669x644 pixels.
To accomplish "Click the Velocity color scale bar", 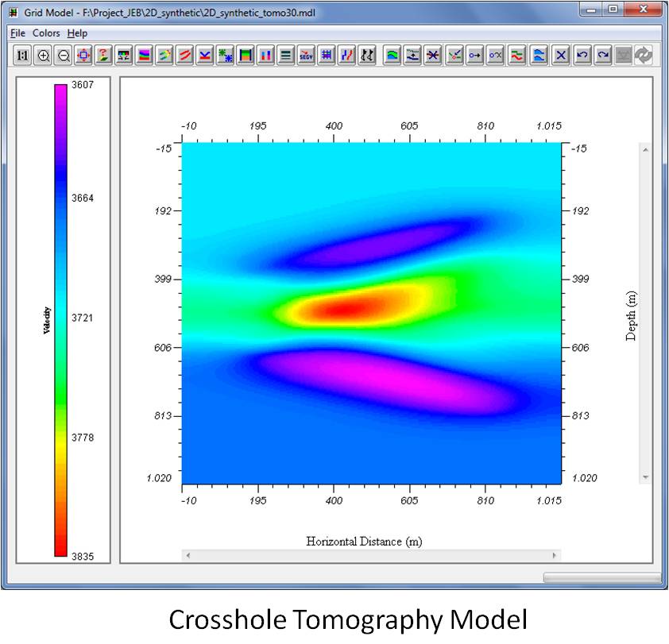I will pyautogui.click(x=60, y=318).
